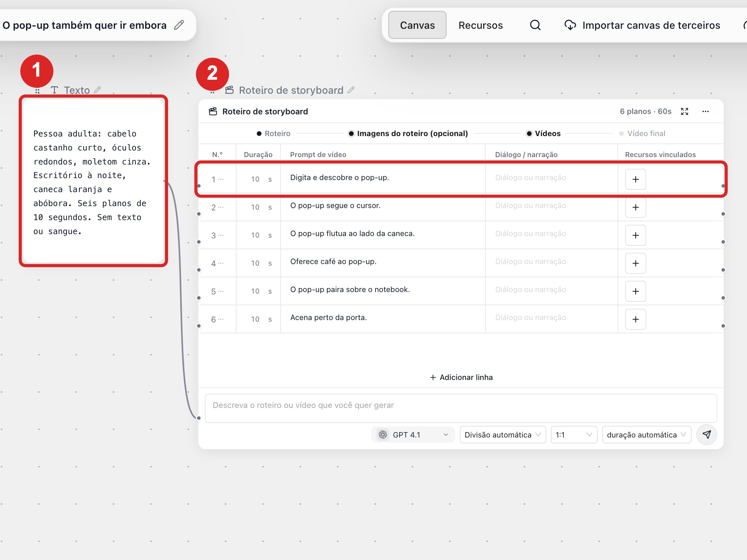Click the Texto node text content

coord(92,182)
